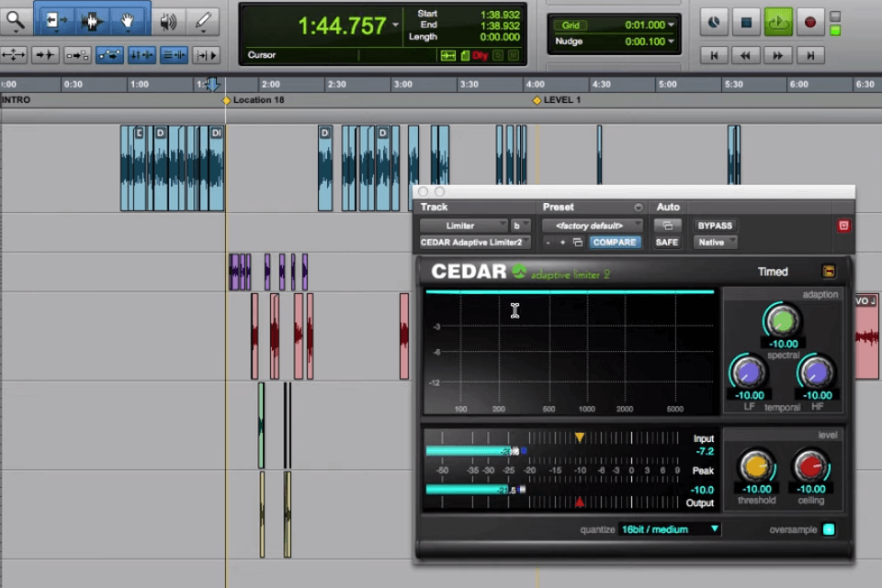Turn the spectral knob in the adaption section
The image size is (882, 588).
point(783,322)
